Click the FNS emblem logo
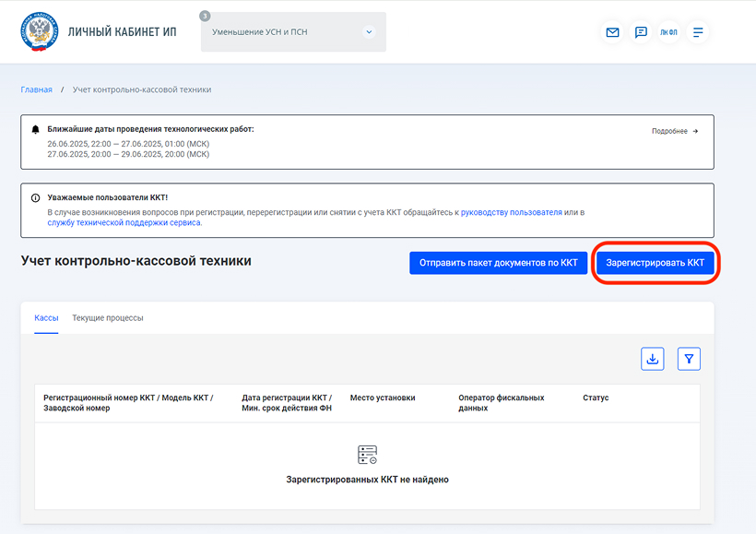 click(x=39, y=31)
